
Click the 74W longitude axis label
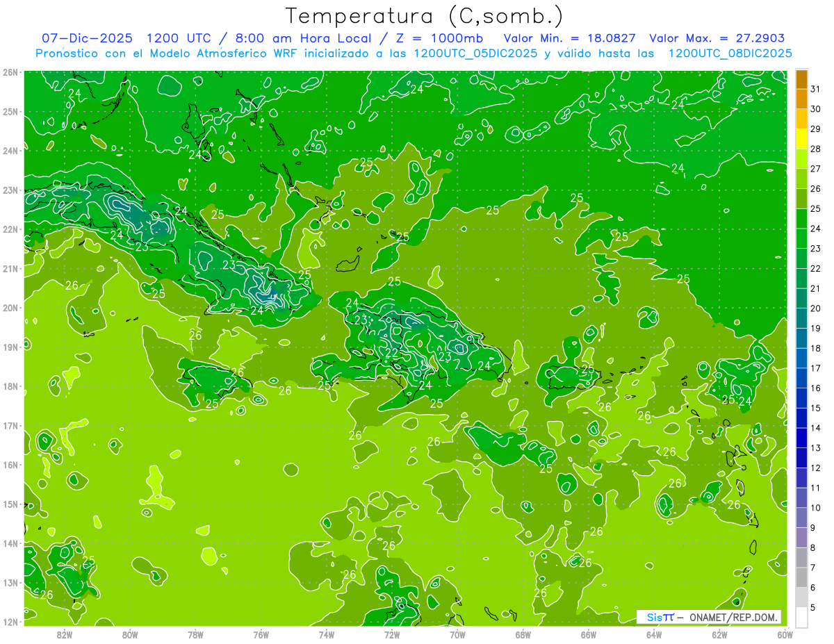pos(327,634)
